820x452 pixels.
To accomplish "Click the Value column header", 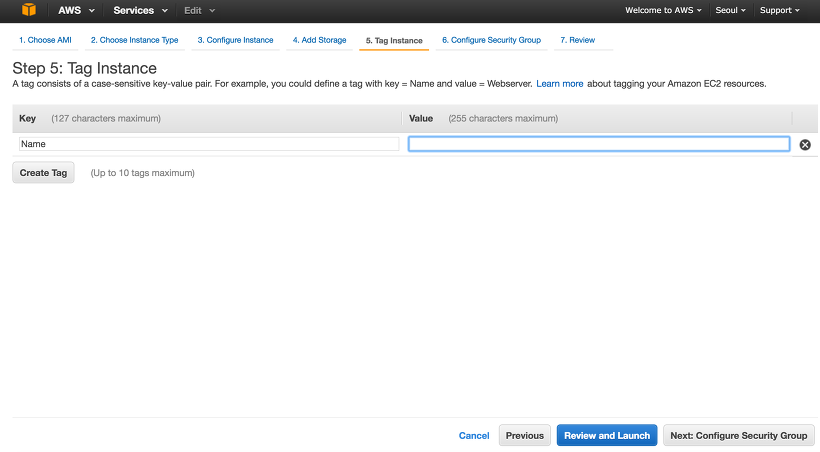I will [421, 118].
